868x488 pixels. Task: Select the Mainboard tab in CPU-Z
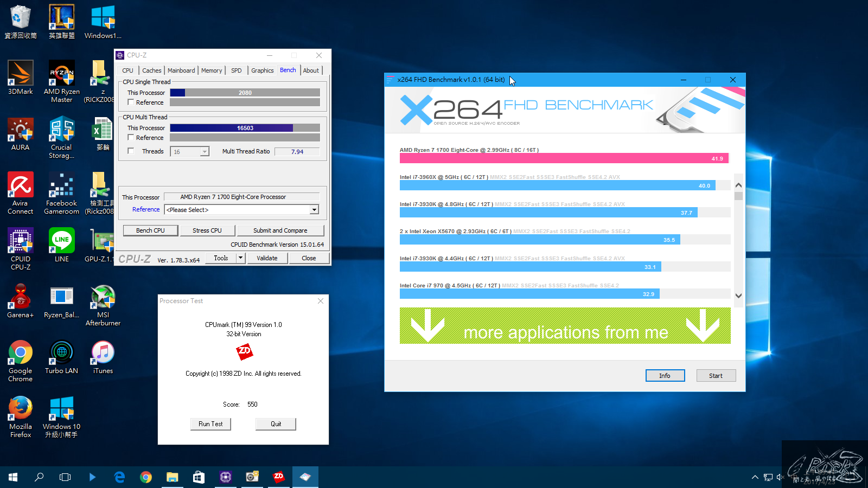click(181, 70)
